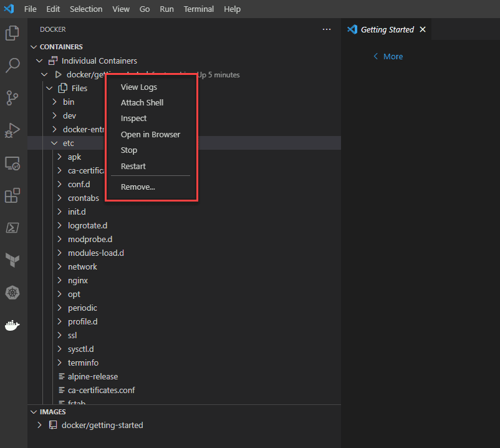Open Remote Explorer icon
The image size is (500, 448).
click(x=12, y=163)
